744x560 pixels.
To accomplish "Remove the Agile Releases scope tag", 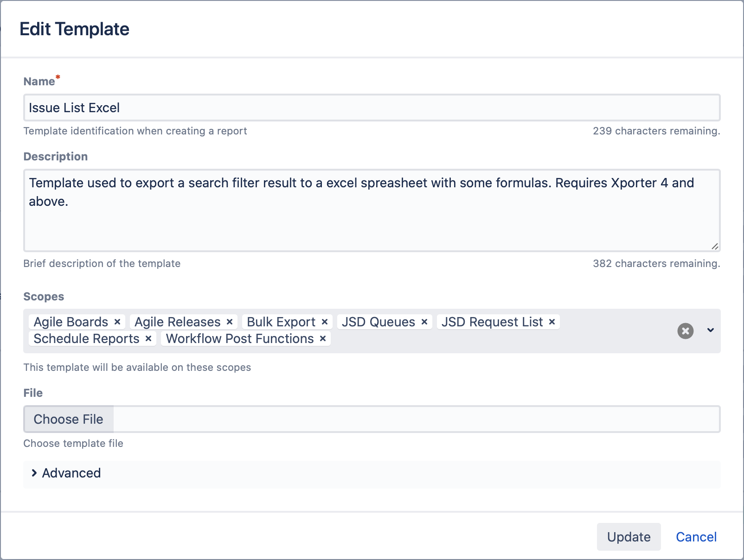I will (x=230, y=322).
